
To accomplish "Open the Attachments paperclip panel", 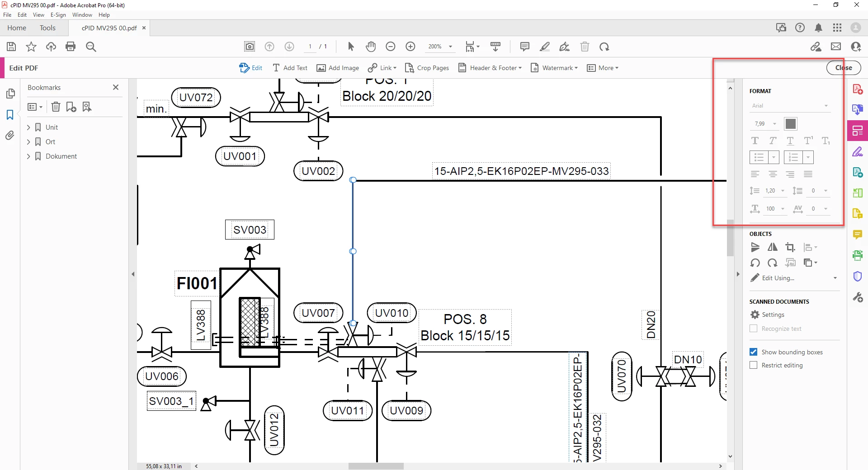I will [x=10, y=135].
